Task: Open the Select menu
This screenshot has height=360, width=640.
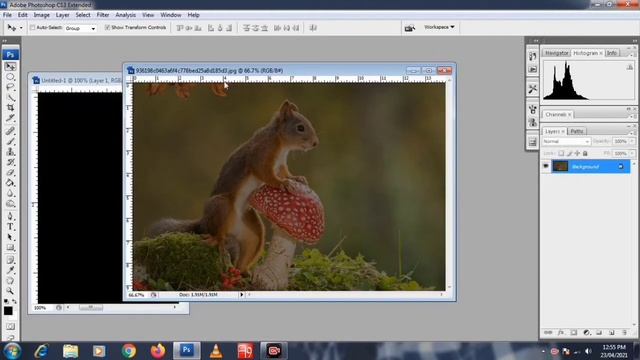Action: [x=82, y=15]
